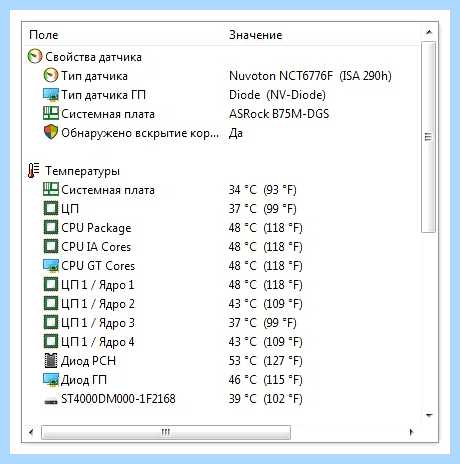The width and height of the screenshot is (460, 464).
Task: Click the Значение column header
Action: coord(255,35)
